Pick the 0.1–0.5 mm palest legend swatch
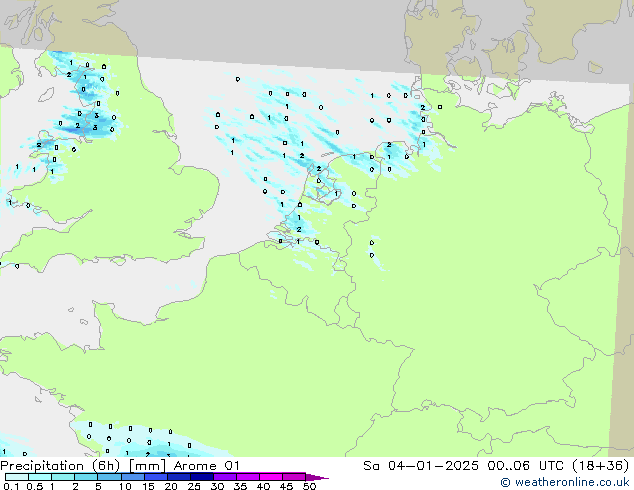Viewport: 634px width, 490px height. (x=17, y=477)
